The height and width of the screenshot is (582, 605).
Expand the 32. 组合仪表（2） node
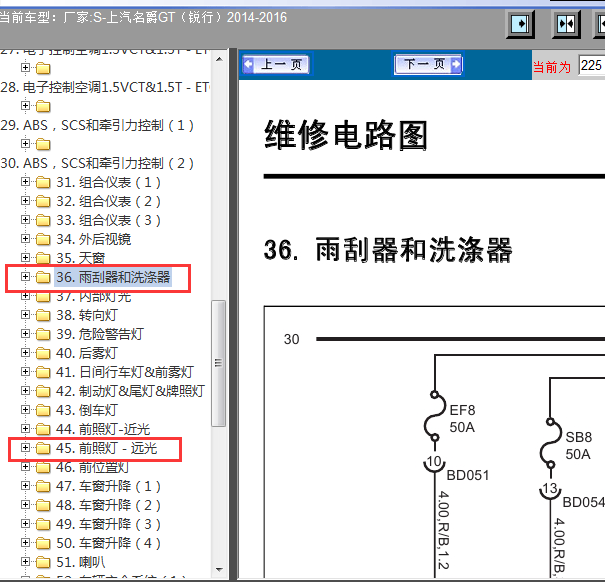pyautogui.click(x=25, y=200)
